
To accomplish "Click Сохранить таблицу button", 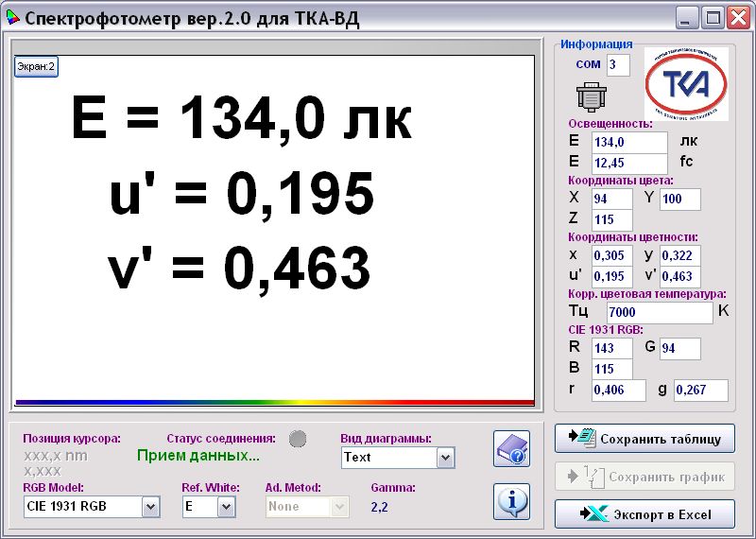I will point(644,439).
